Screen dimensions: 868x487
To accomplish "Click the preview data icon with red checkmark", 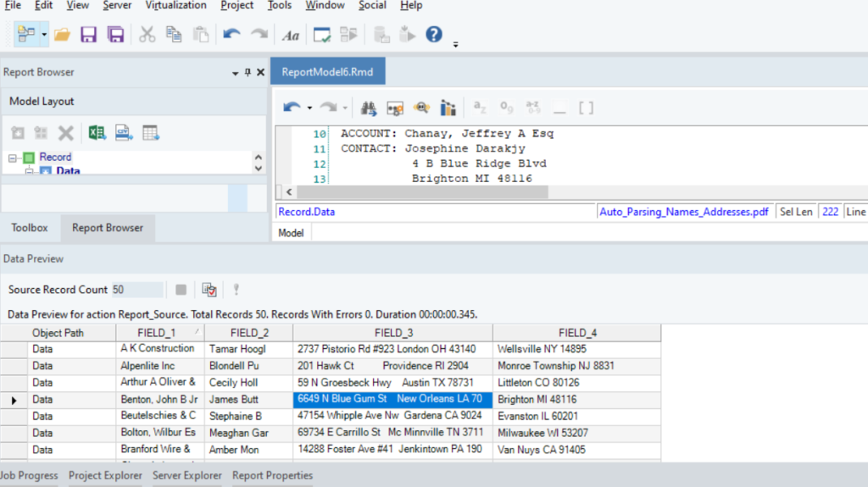I will pyautogui.click(x=209, y=290).
